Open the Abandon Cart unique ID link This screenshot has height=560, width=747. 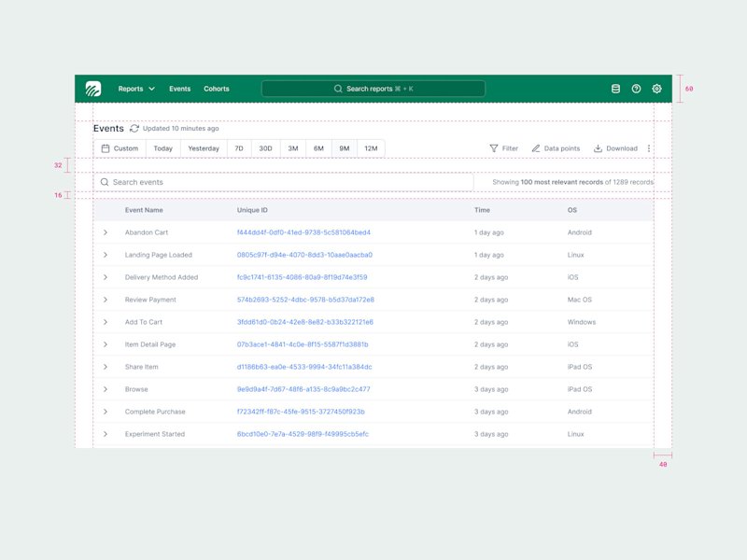(303, 232)
